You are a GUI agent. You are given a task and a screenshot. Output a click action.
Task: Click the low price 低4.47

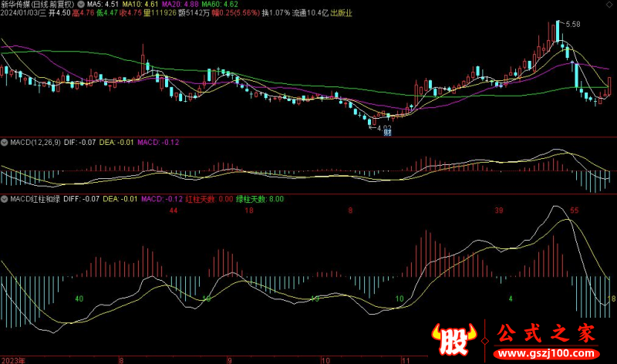coord(107,13)
